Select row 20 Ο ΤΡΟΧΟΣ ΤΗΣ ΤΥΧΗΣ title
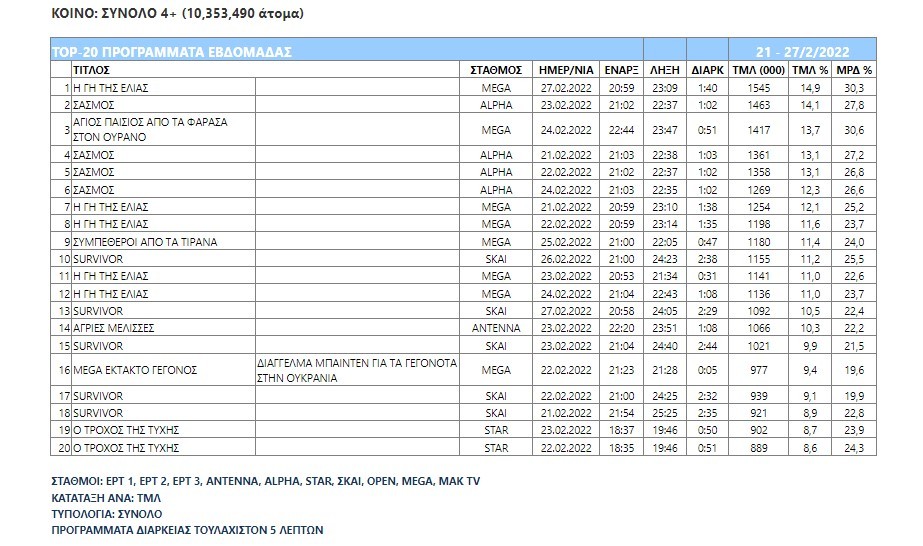The image size is (923, 546). (126, 448)
